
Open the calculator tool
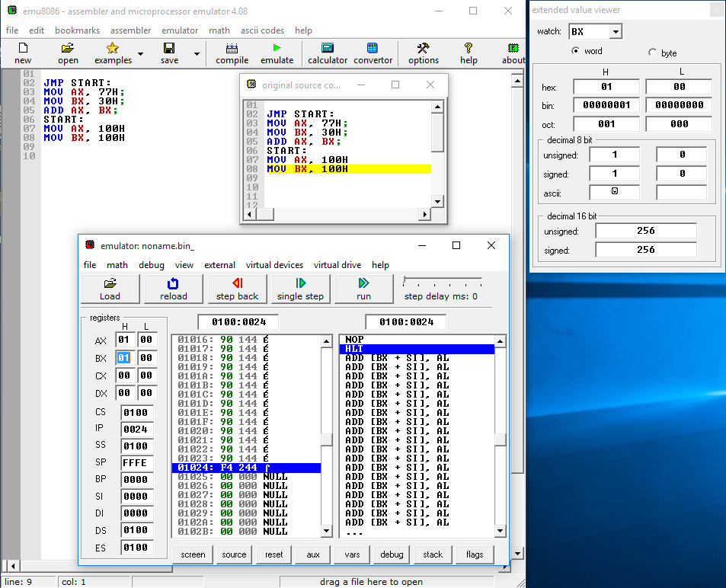[328, 48]
